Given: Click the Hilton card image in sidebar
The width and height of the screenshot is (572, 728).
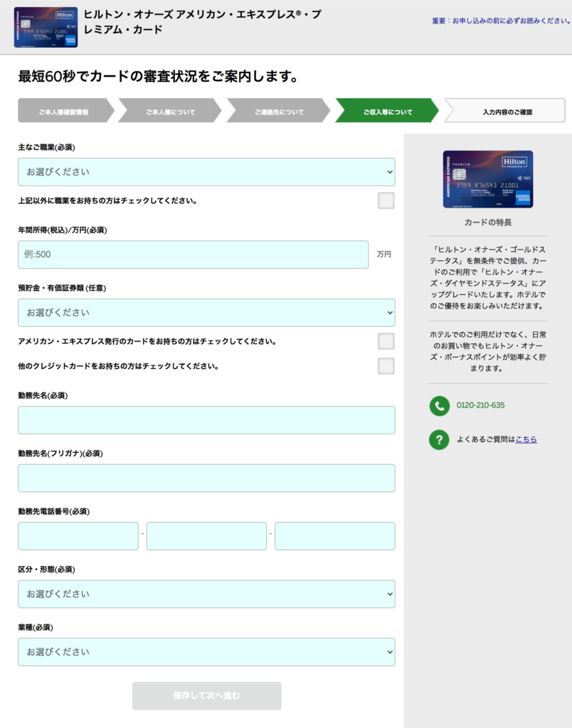Looking at the screenshot, I should tap(488, 179).
